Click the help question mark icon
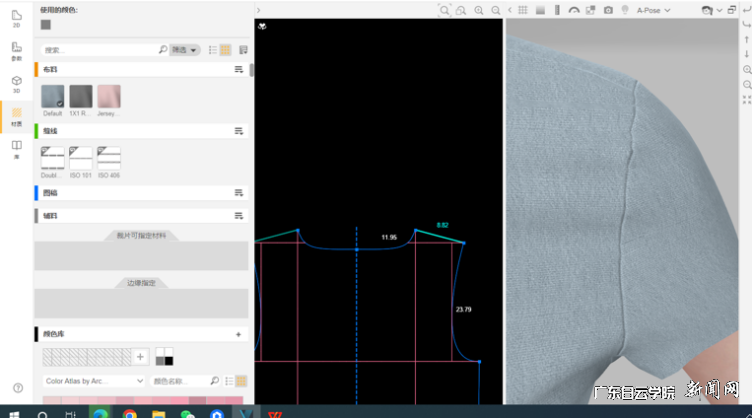The width and height of the screenshot is (752, 418). (x=18, y=387)
